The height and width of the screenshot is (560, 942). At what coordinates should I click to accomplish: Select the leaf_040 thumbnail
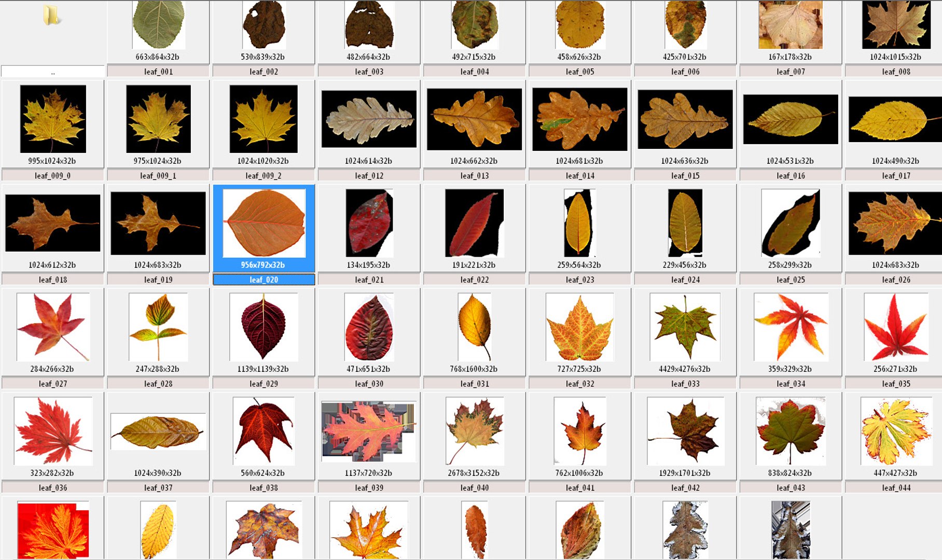click(474, 431)
